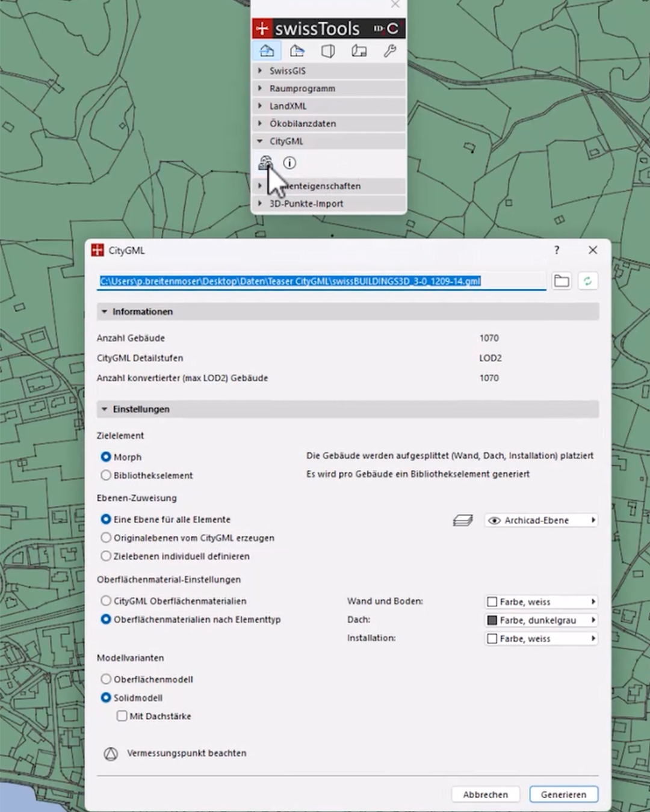650x812 pixels.
Task: Click white swatch for Installation
Action: pyautogui.click(x=492, y=639)
